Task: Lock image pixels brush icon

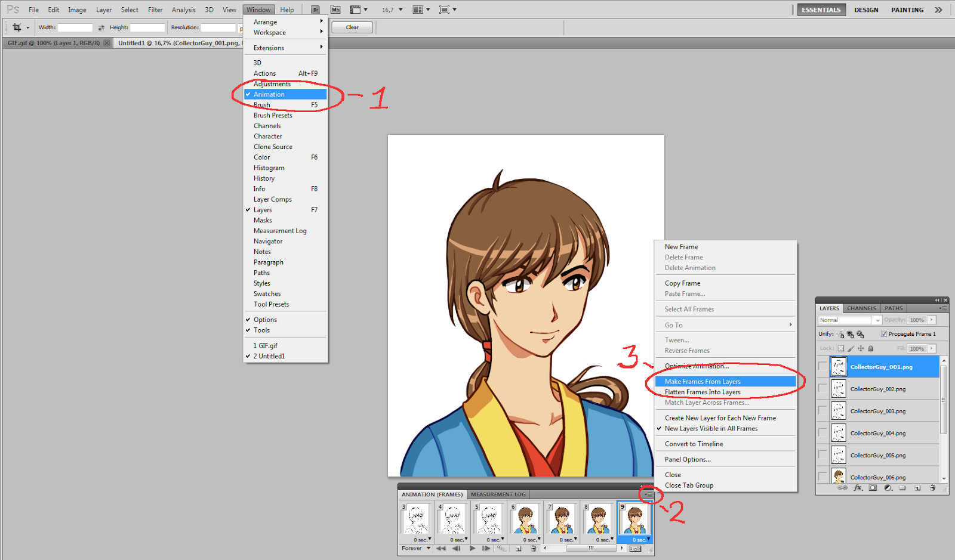Action: coord(851,348)
